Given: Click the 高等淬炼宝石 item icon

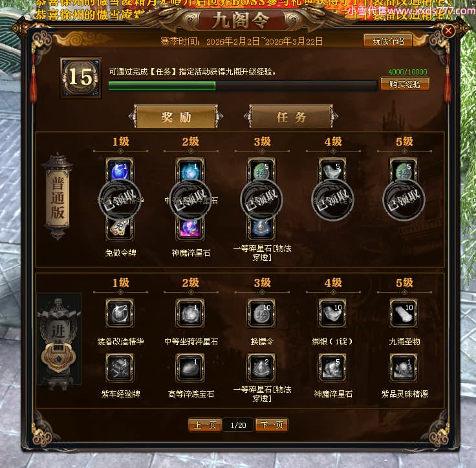Looking at the screenshot, I should [190, 368].
